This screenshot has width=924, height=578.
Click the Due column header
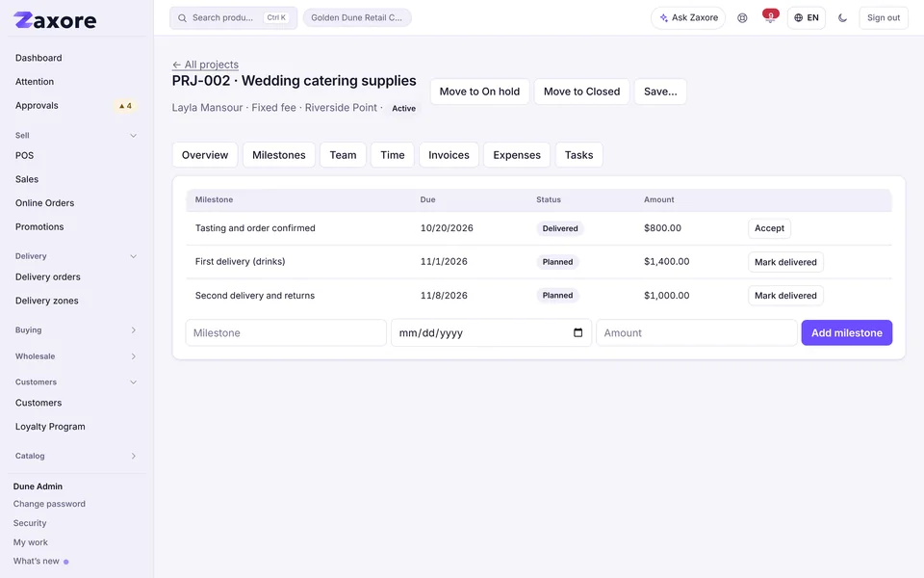tap(427, 199)
